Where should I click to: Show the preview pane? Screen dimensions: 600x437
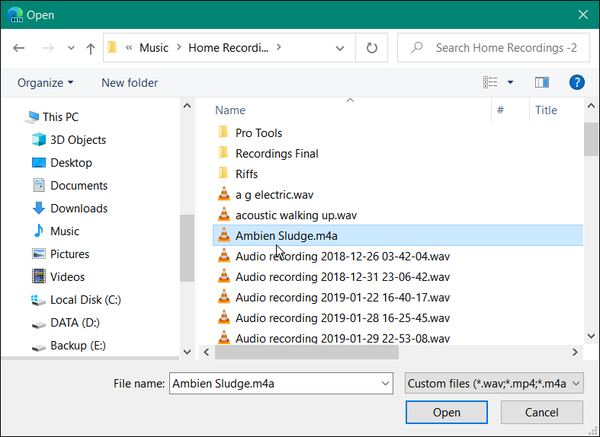click(x=541, y=82)
